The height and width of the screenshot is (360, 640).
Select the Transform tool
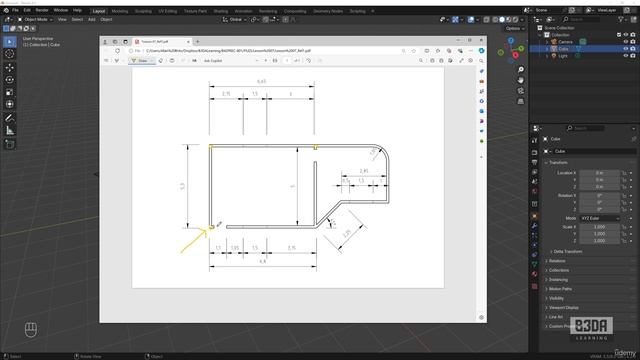click(9, 104)
